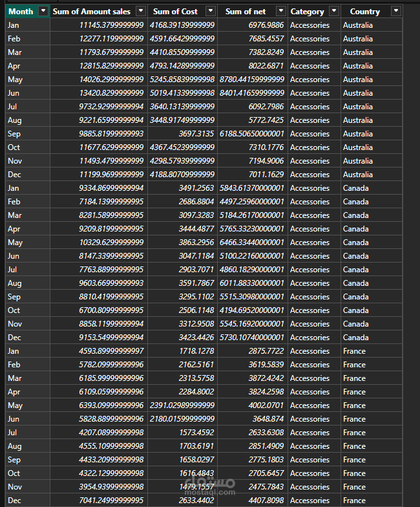The image size is (420, 507).
Task: Open the Sum of net filter dropdown
Action: 281,12
